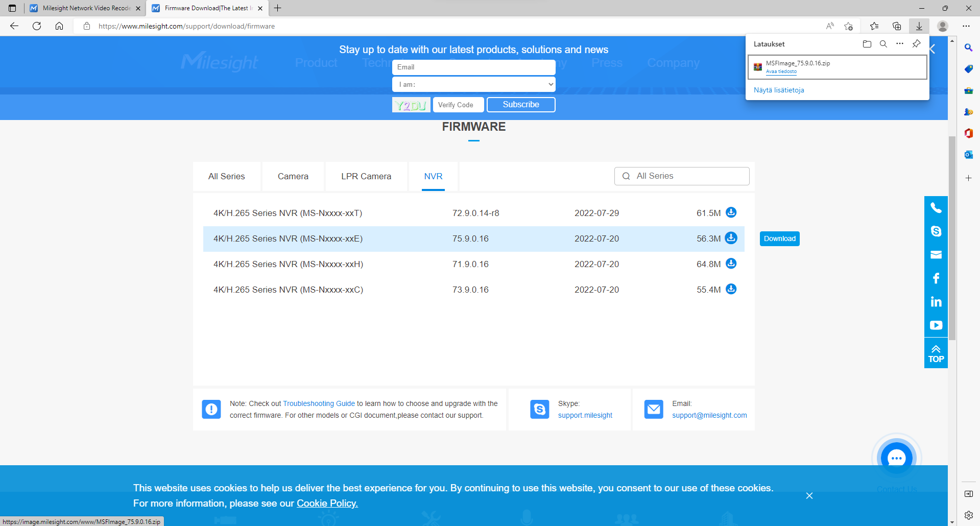The width and height of the screenshot is (980, 526).
Task: Open the Cookie Policy link
Action: [327, 504]
